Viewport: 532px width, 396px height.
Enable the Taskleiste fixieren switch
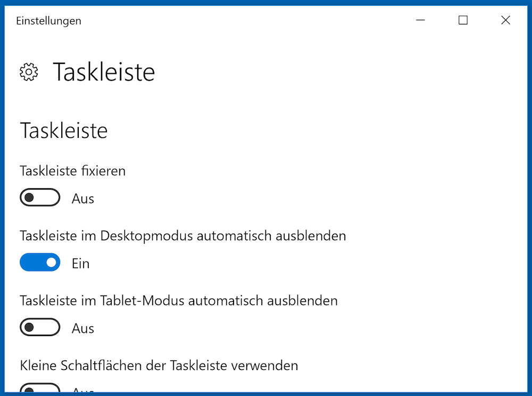point(40,197)
